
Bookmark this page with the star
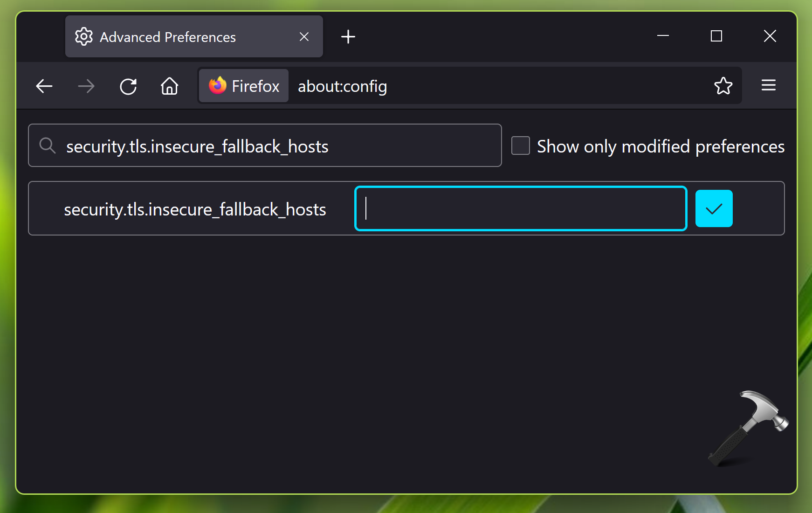coord(723,86)
